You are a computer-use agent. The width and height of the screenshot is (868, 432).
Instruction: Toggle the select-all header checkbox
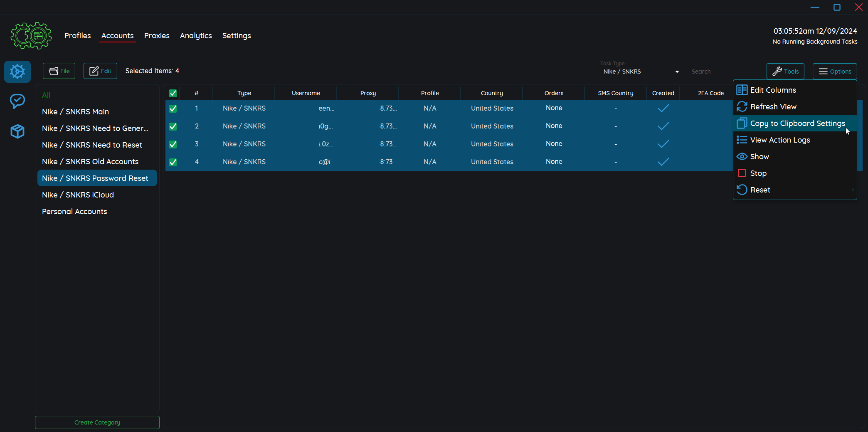173,94
